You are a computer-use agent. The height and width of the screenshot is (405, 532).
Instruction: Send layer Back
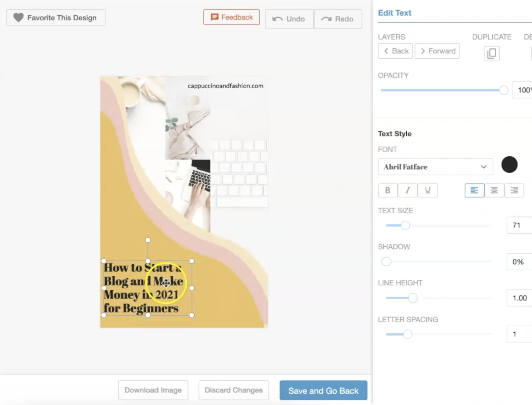(395, 51)
